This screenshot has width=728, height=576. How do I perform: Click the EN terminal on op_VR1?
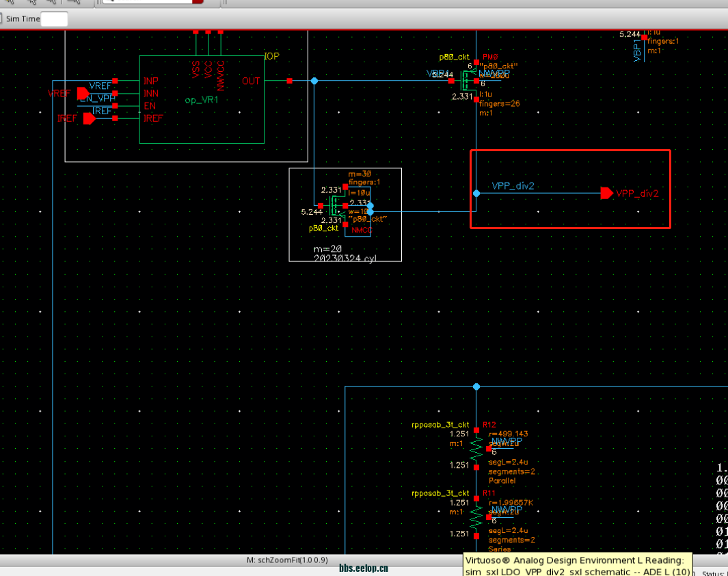coord(150,106)
